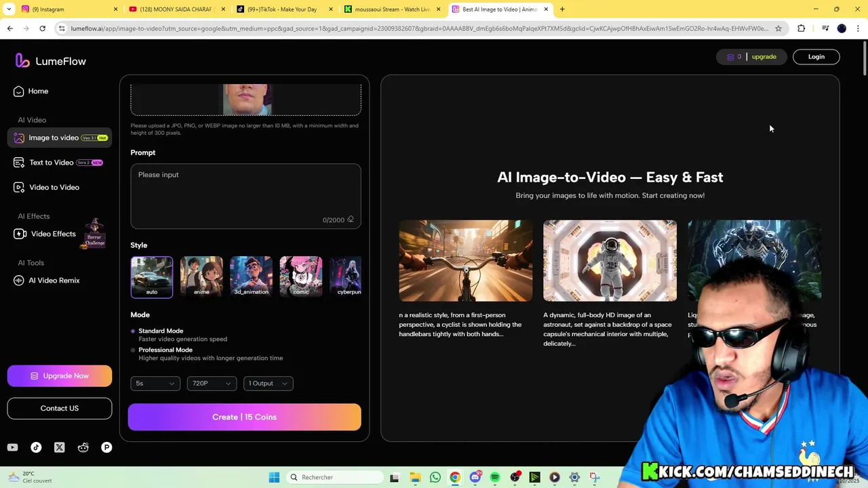Select the cyberpunk style thumbnail

click(x=346, y=277)
